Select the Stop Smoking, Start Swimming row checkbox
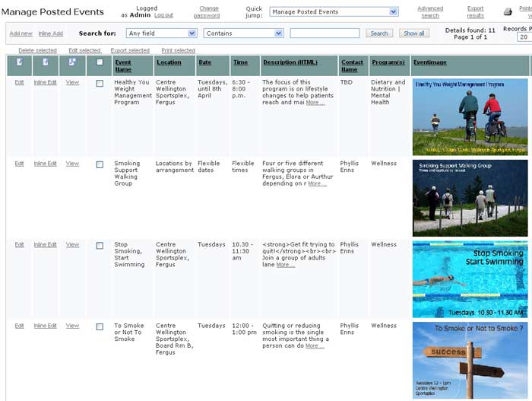532x401 pixels. click(x=100, y=246)
